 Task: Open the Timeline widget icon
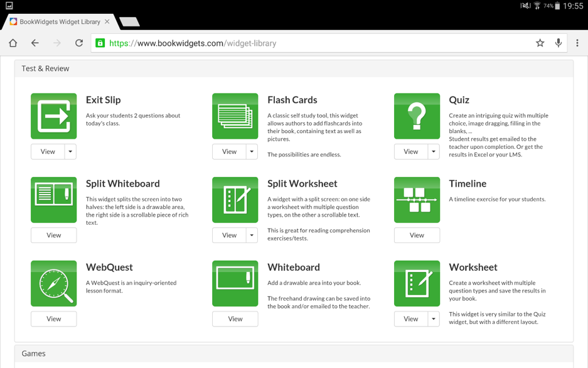417,200
